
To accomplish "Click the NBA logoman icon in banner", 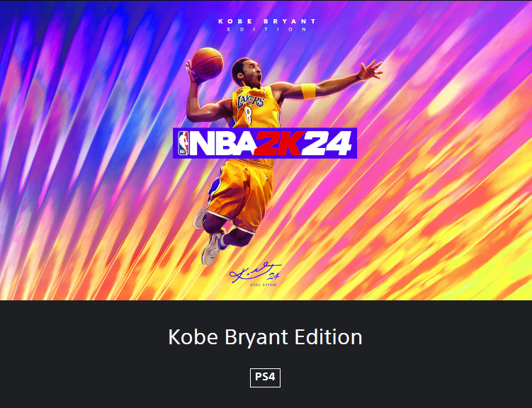I will point(183,143).
